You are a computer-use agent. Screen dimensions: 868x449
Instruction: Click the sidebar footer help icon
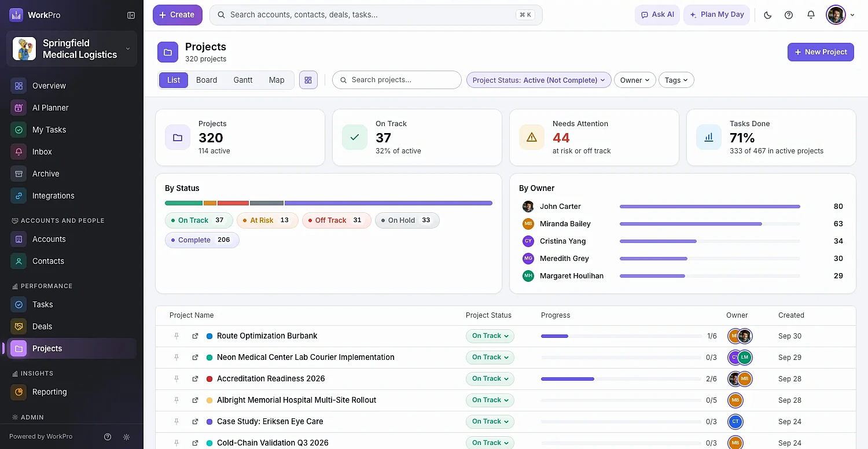[x=108, y=437]
